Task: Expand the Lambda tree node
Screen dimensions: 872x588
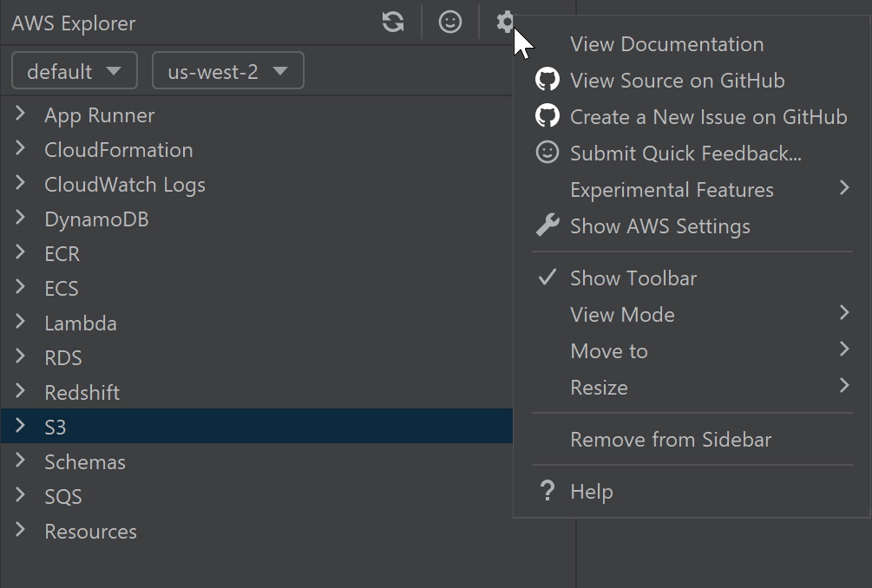Action: 21,323
